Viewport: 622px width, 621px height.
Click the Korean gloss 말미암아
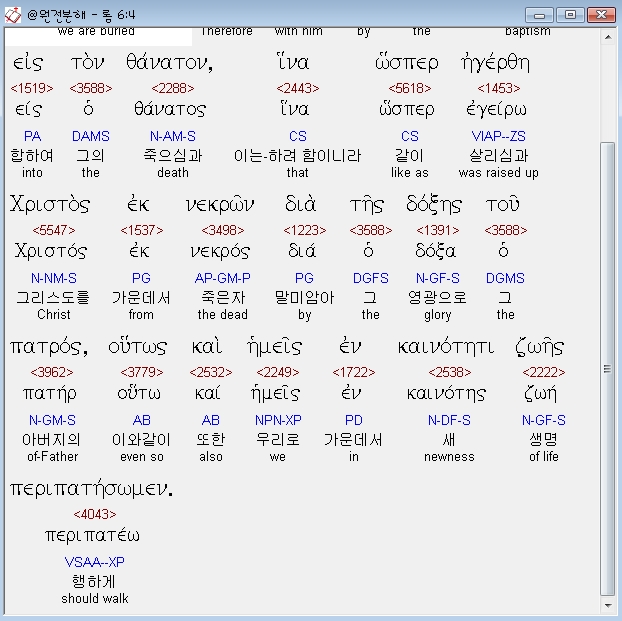tap(305, 298)
